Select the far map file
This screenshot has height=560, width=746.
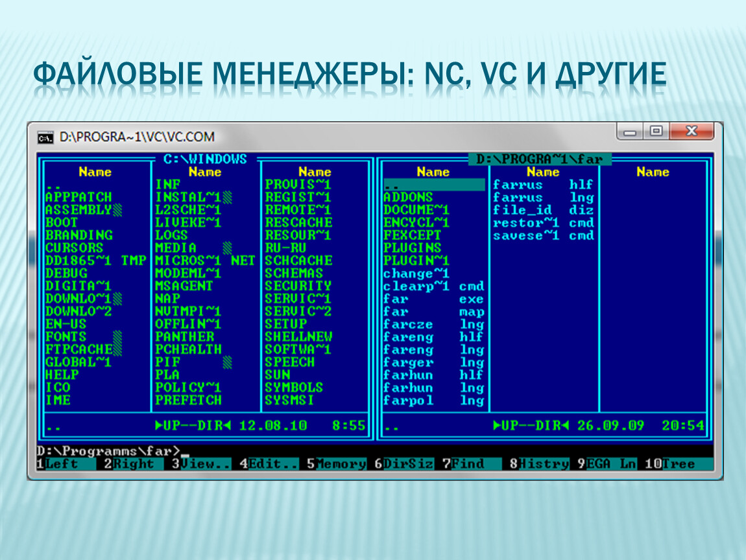tap(434, 312)
